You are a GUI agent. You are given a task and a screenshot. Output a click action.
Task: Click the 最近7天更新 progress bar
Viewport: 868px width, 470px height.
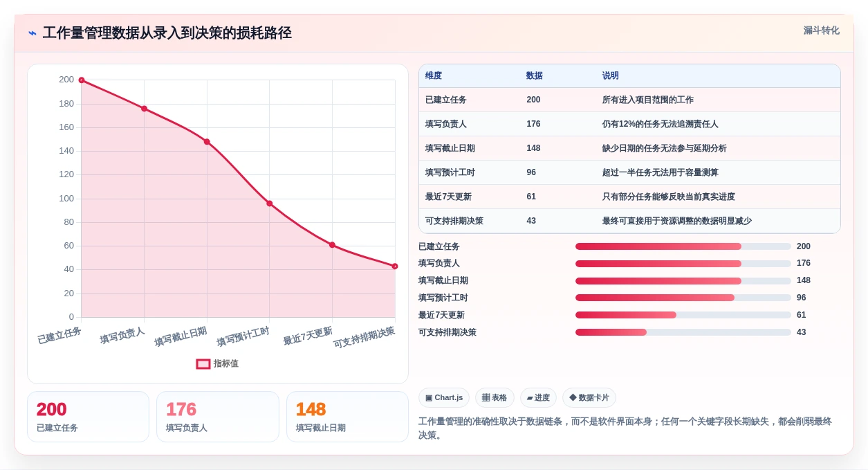click(x=683, y=315)
